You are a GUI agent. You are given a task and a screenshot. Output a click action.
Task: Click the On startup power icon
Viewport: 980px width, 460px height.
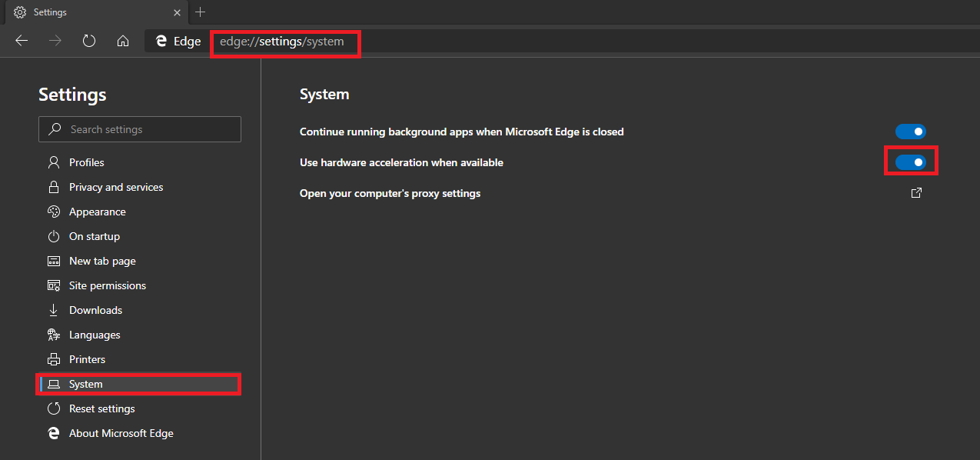54,236
